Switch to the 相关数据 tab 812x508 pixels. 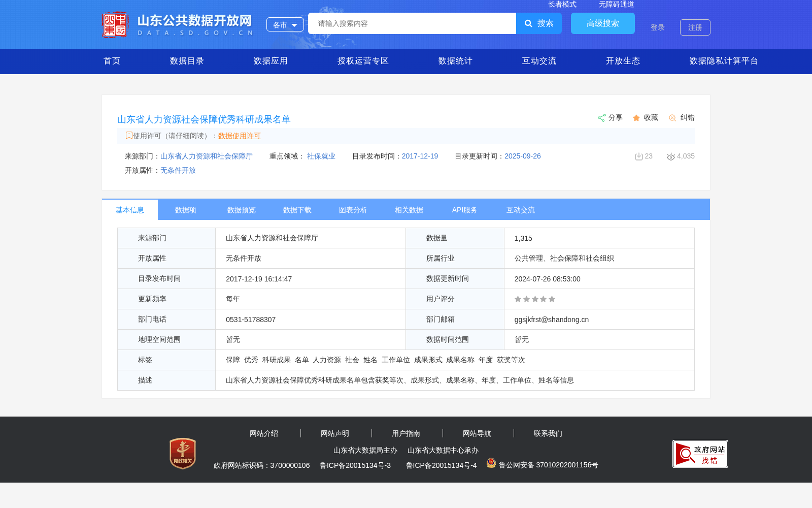[409, 210]
